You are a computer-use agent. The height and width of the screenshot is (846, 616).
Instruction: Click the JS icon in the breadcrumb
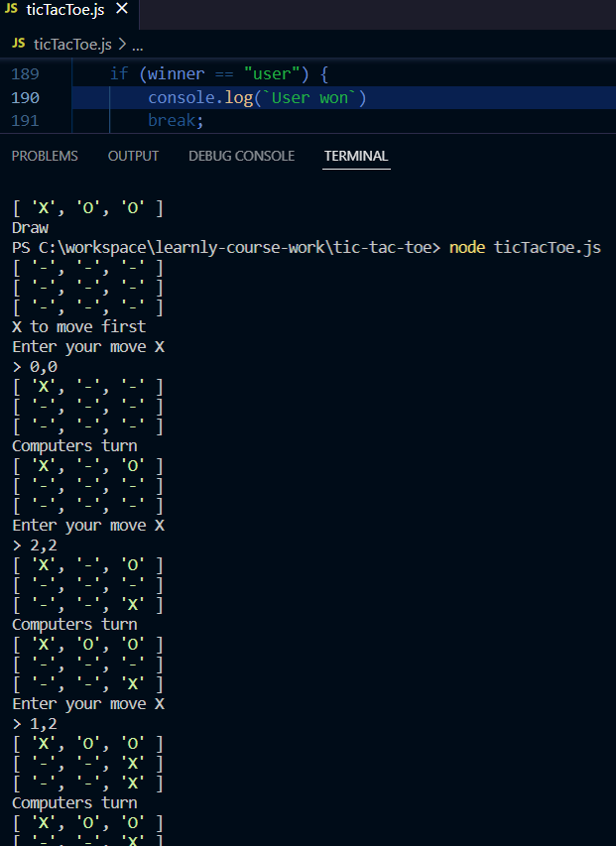(18, 44)
